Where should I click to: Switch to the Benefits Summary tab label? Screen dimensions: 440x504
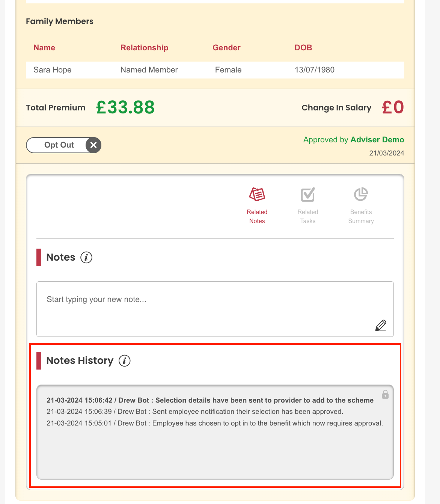click(x=361, y=216)
